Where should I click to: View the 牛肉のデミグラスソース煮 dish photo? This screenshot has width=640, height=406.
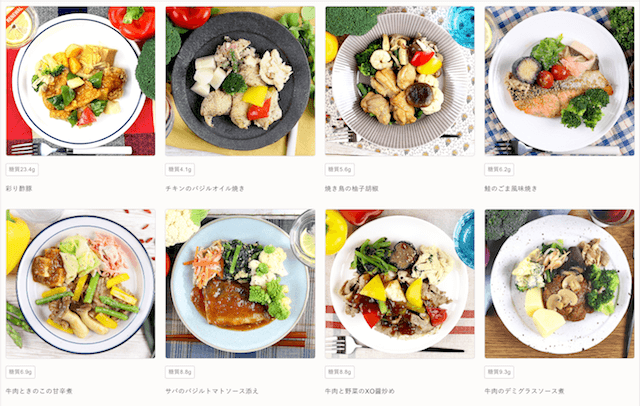coord(559,284)
